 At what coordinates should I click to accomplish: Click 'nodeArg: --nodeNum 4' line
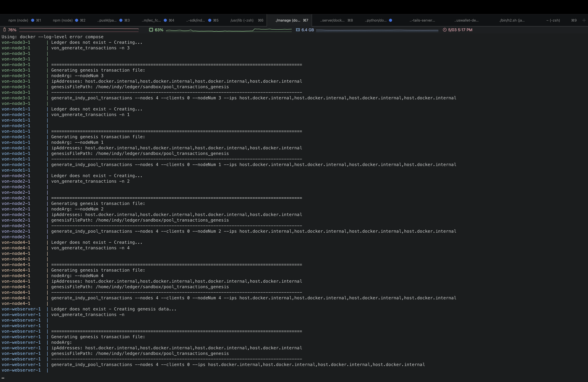[77, 275]
